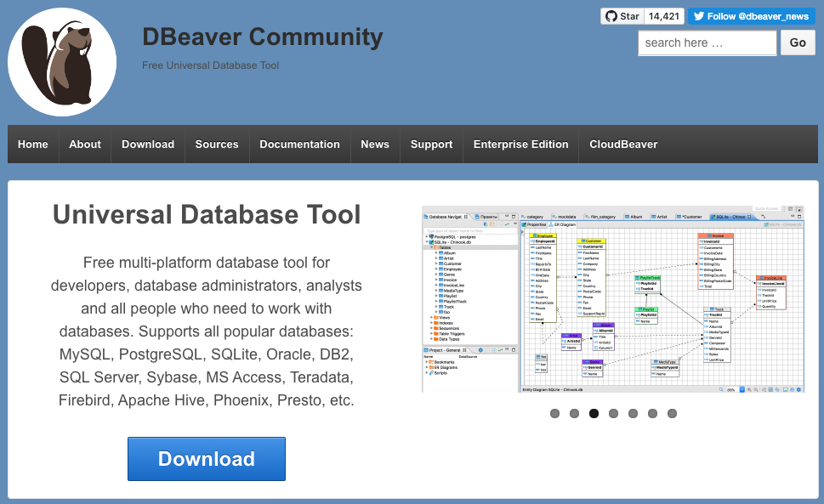Focus the 'search here' input field
This screenshot has width=824, height=504.
[708, 43]
